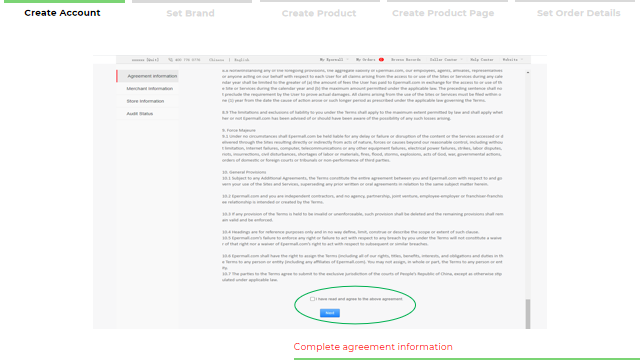
Task: Open the My Orders link
Action: 365,60
